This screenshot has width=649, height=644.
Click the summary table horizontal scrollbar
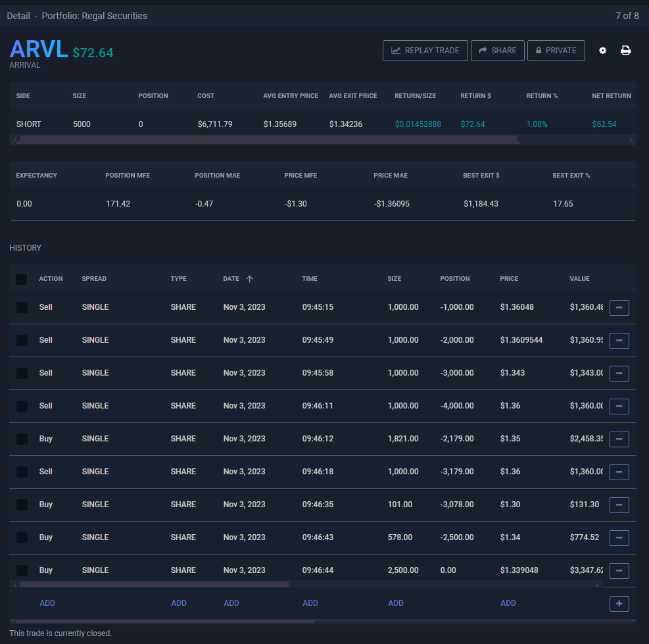pyautogui.click(x=269, y=140)
